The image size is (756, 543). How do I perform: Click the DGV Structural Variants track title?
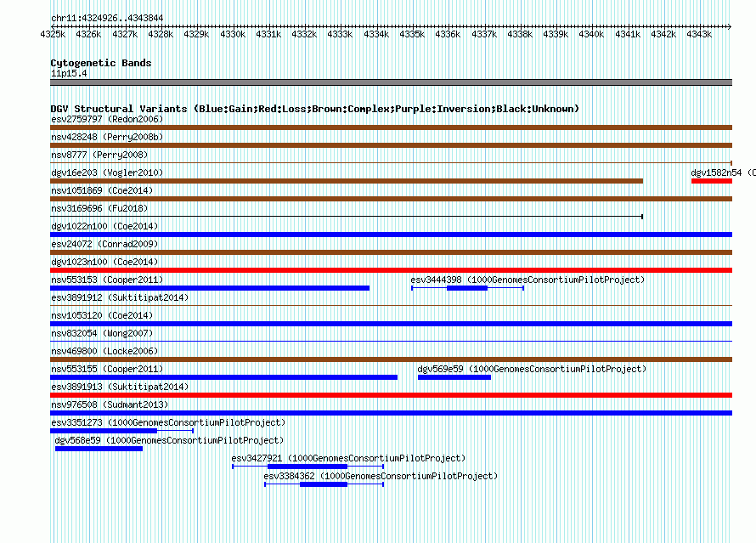(x=315, y=109)
